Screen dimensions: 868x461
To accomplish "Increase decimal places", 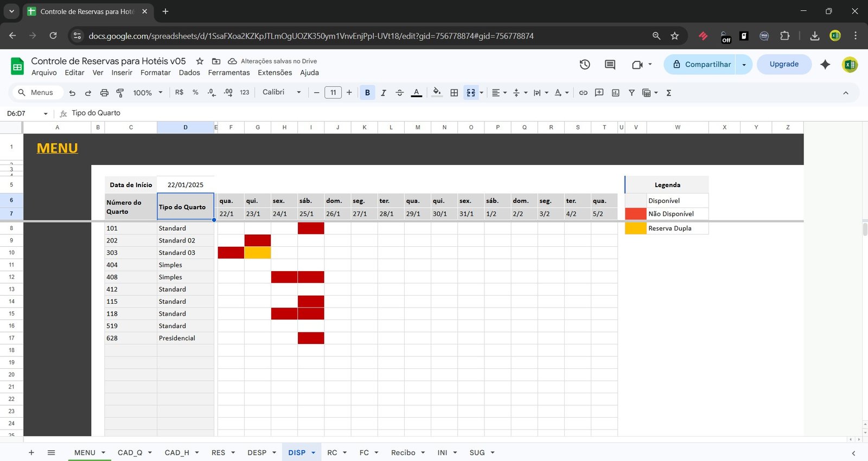I will (228, 93).
